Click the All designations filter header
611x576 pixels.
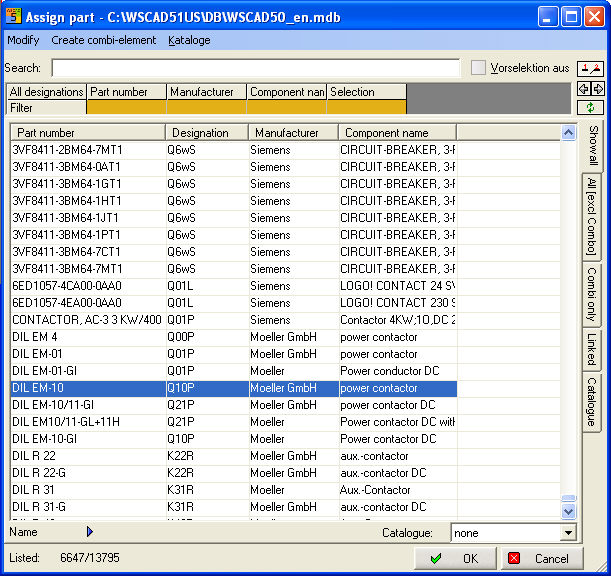pyautogui.click(x=46, y=92)
